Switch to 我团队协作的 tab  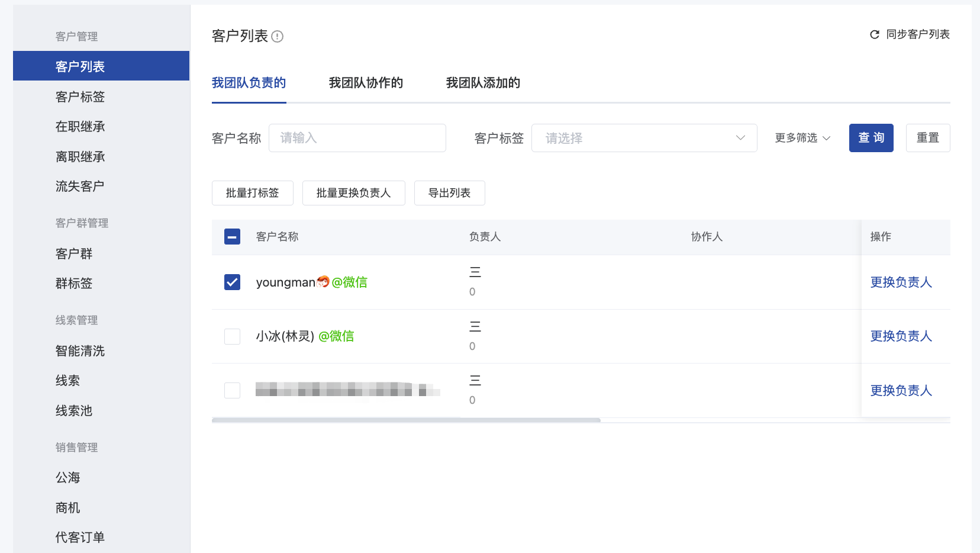tap(366, 83)
